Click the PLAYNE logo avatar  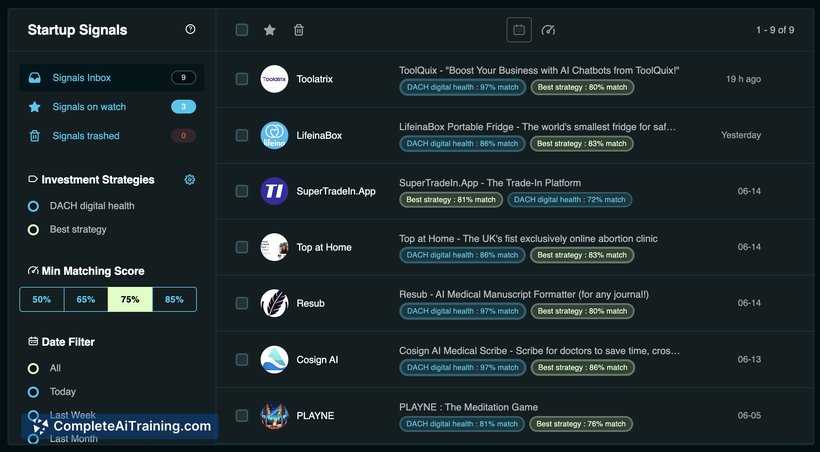tap(274, 415)
